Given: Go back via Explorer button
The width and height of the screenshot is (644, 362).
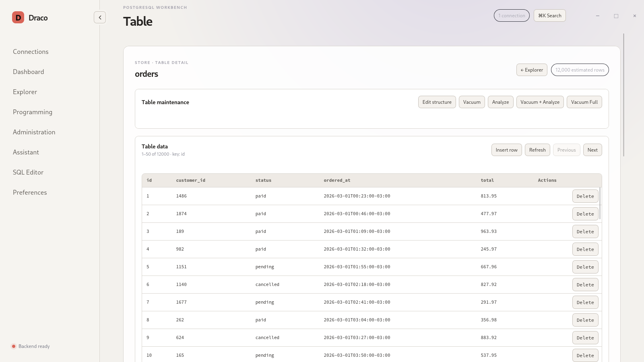Looking at the screenshot, I should [532, 70].
